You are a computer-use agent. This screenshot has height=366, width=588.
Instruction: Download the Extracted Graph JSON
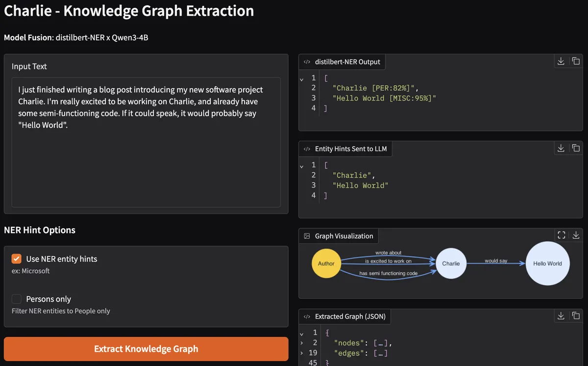click(561, 316)
